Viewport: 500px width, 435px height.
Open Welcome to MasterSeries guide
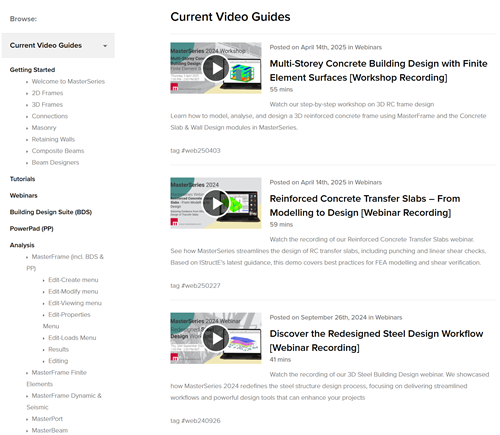pos(68,81)
